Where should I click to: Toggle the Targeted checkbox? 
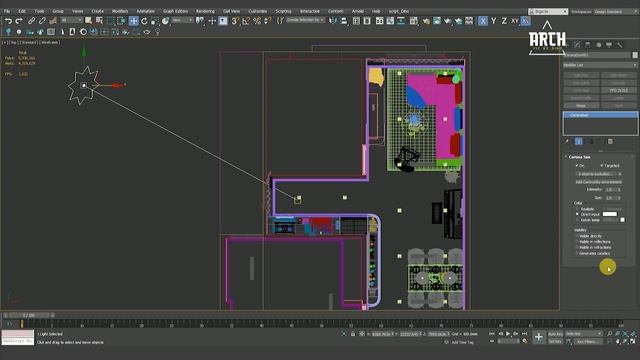(x=602, y=166)
